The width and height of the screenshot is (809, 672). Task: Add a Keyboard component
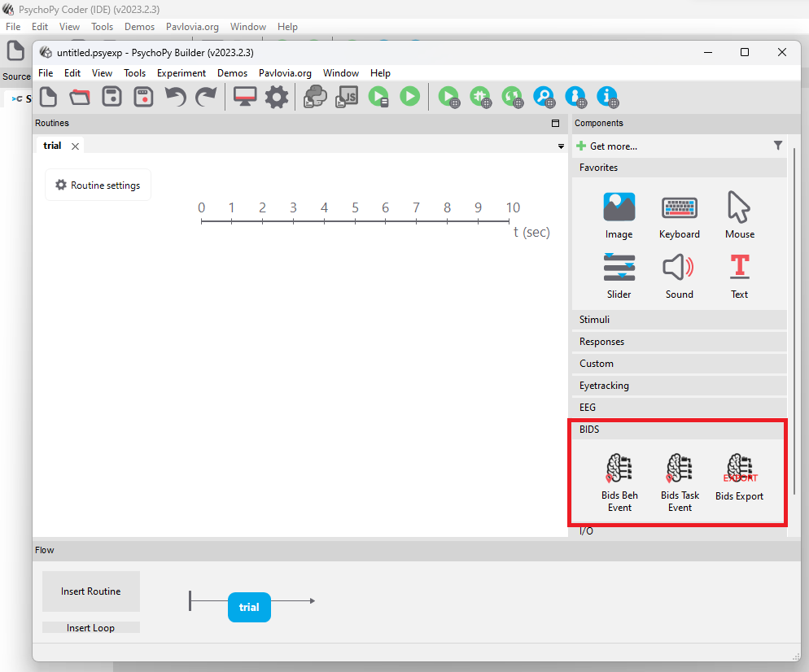680,216
